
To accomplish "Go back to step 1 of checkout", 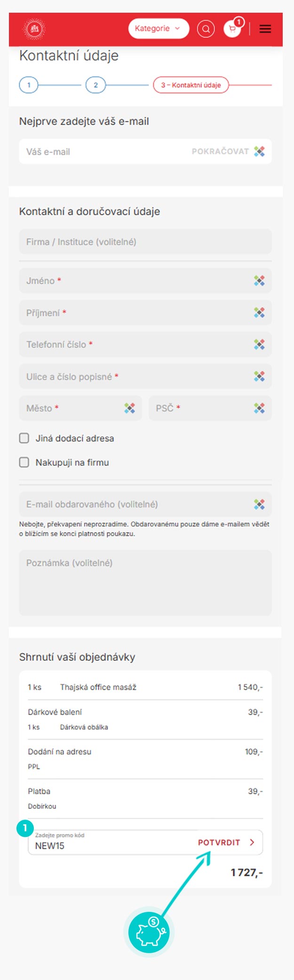I will tap(29, 85).
